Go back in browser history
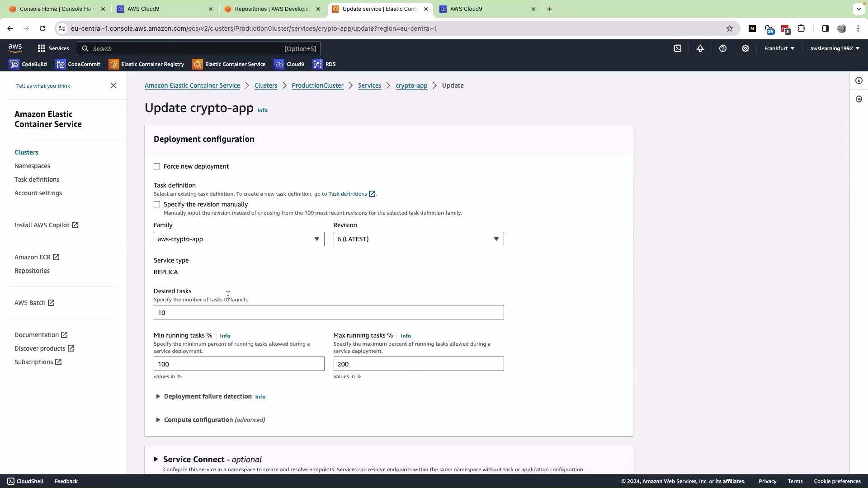The image size is (868, 488). [10, 28]
